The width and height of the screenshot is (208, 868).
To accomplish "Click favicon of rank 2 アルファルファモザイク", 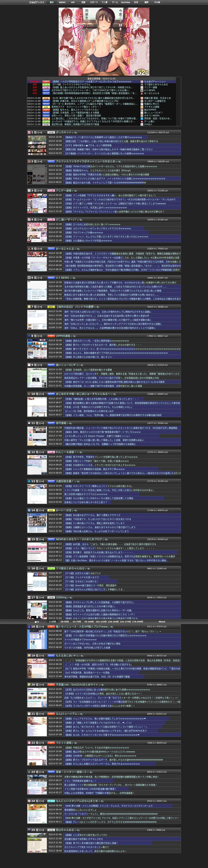I will click(x=29, y=161).
